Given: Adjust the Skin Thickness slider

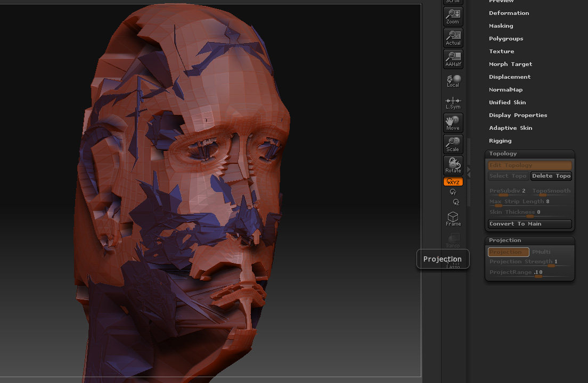Looking at the screenshot, I should pyautogui.click(x=529, y=212).
